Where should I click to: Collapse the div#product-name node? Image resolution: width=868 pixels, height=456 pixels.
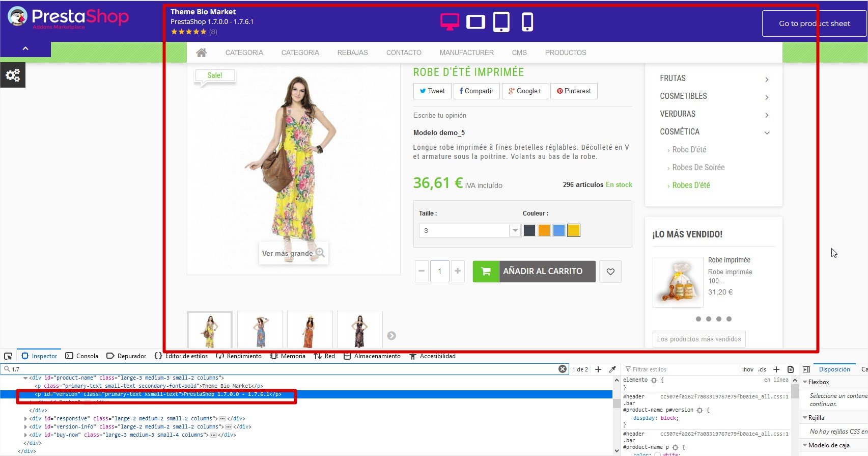pos(25,378)
